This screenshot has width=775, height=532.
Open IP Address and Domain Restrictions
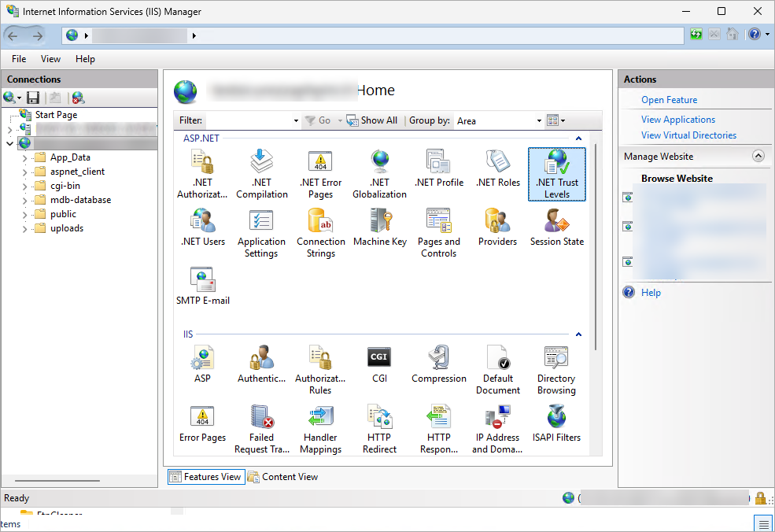click(x=498, y=429)
